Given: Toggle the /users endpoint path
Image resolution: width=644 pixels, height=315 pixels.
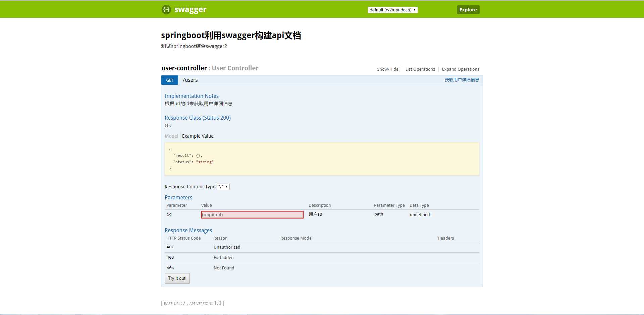Looking at the screenshot, I should coord(190,80).
